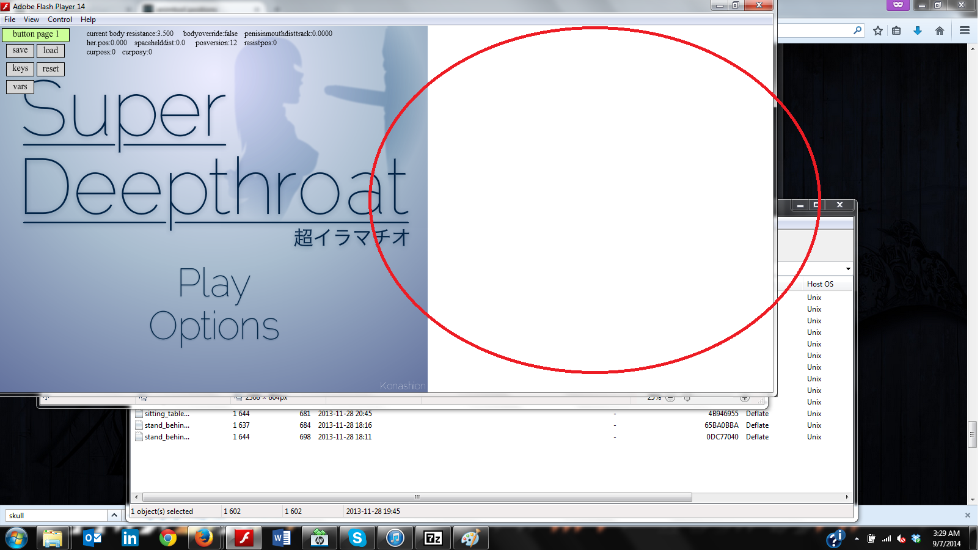This screenshot has height=550, width=980.
Task: Open Microsoft Word from the taskbar
Action: 281,538
